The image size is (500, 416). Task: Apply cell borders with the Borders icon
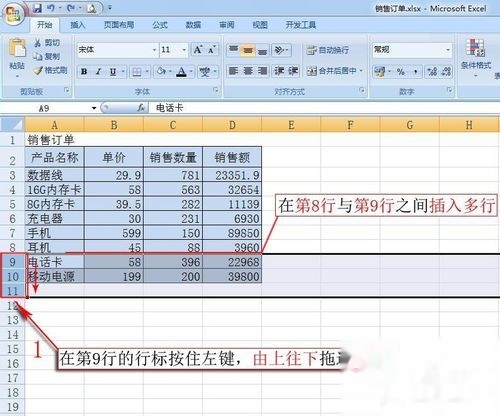[137, 72]
